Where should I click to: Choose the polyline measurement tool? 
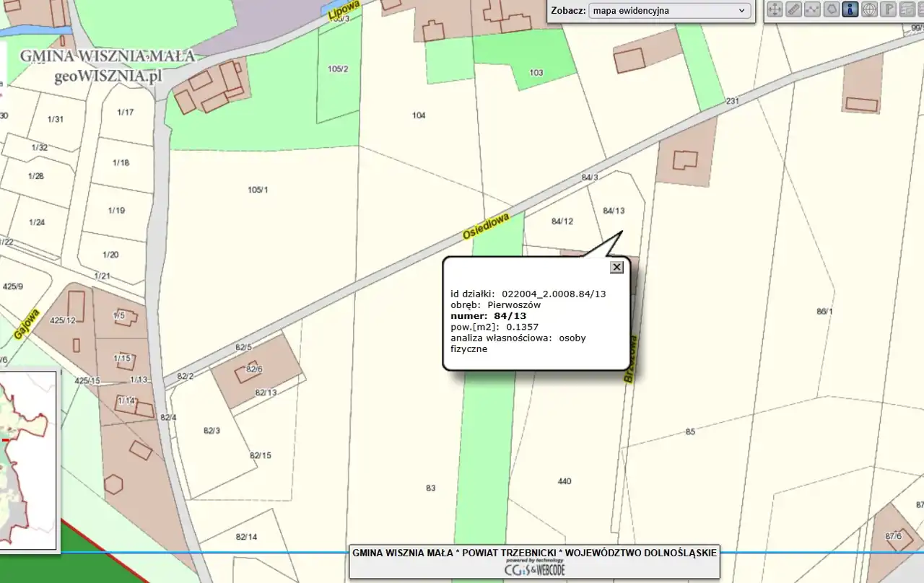pyautogui.click(x=812, y=10)
